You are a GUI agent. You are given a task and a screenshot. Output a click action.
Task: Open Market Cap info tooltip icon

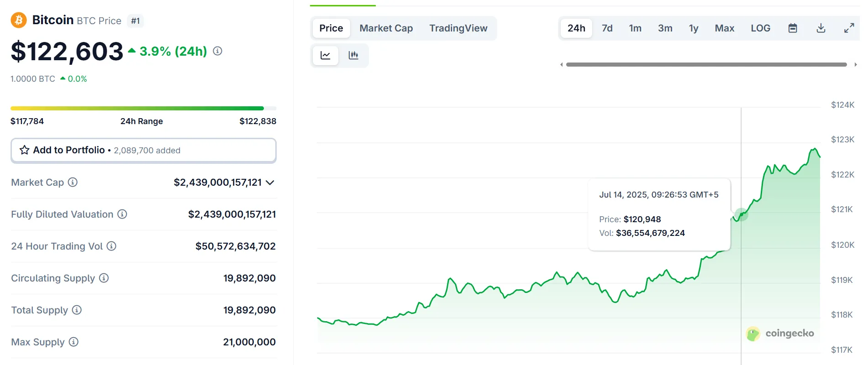(x=73, y=182)
